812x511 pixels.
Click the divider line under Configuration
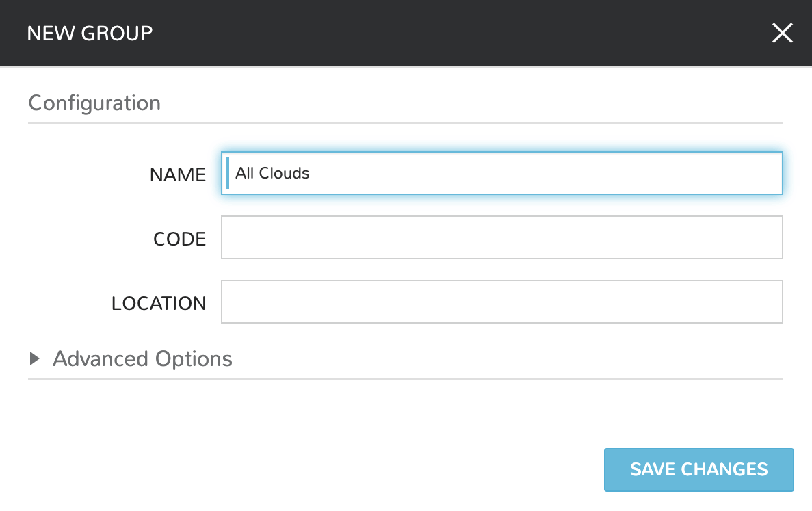(405, 123)
